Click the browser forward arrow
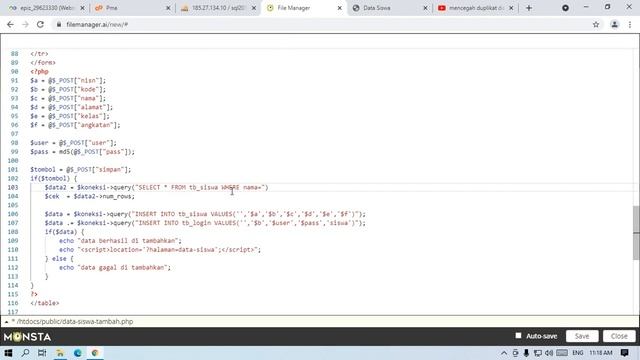Image resolution: width=640 pixels, height=360 pixels. tap(25, 24)
